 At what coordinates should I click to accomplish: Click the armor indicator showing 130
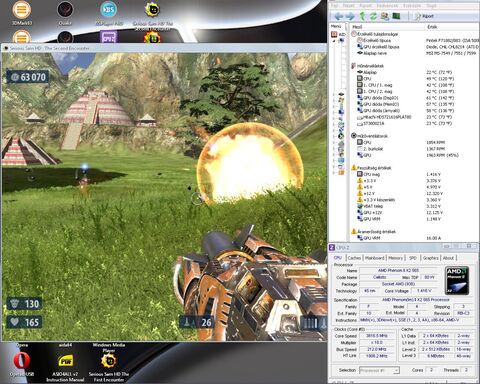coord(24,304)
